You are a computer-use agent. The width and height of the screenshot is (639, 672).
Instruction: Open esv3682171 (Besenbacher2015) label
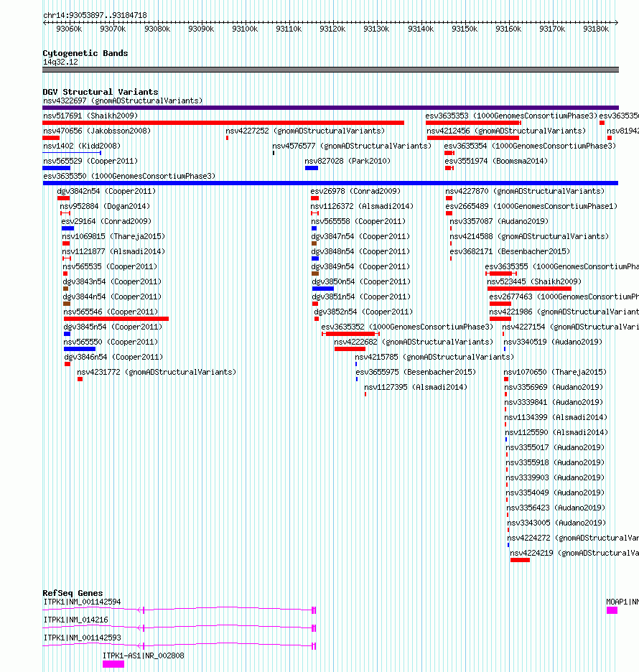510,251
